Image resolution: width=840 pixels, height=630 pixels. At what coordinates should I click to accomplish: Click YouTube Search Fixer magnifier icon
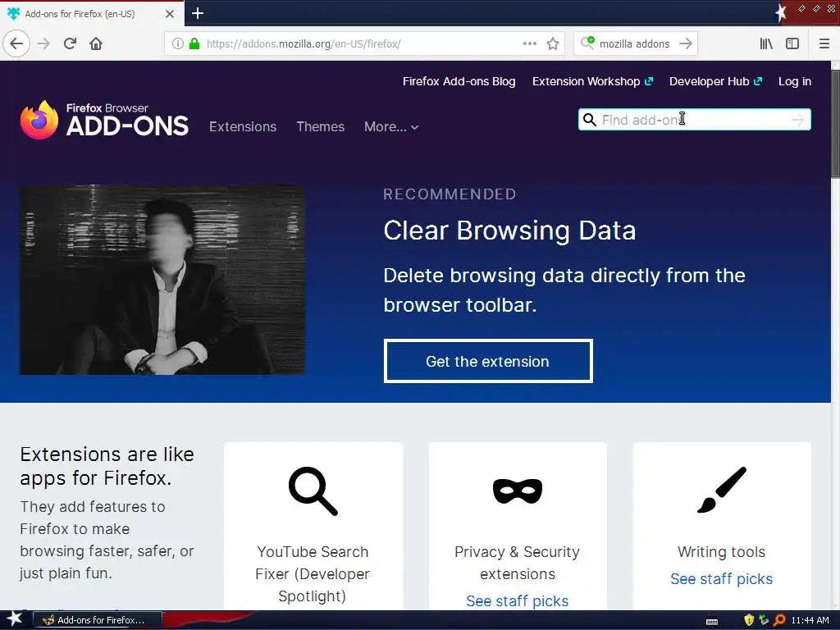coord(313,491)
